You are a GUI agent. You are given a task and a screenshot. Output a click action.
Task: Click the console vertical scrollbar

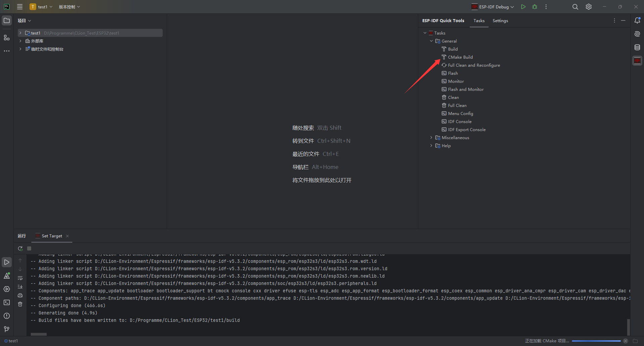click(x=628, y=327)
